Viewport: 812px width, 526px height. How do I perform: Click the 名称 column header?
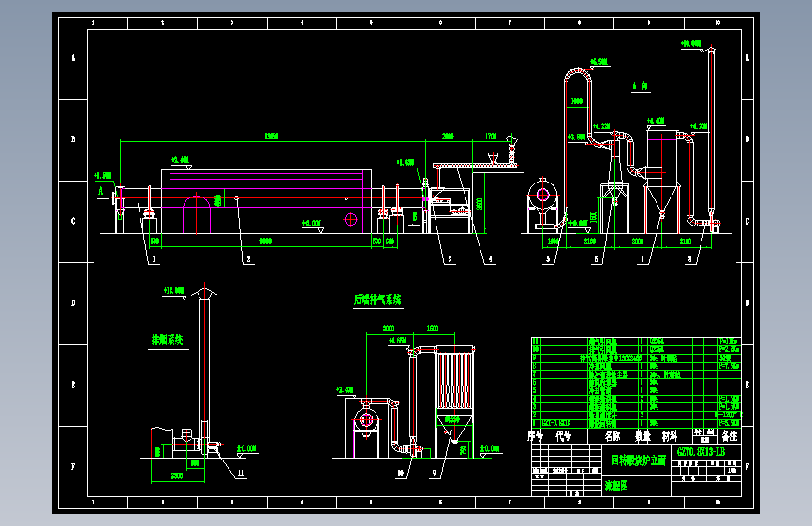(x=613, y=436)
